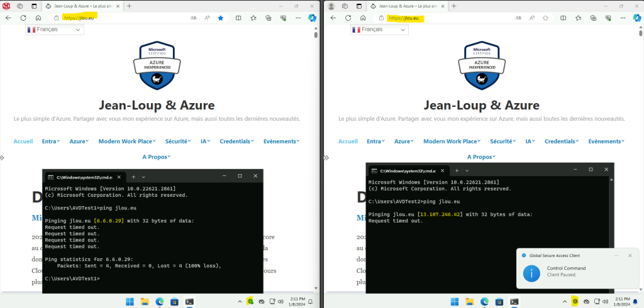Click vertical scrollbar thumb in AVDTest2 page
The height and width of the screenshot is (308, 644).
[x=641, y=34]
